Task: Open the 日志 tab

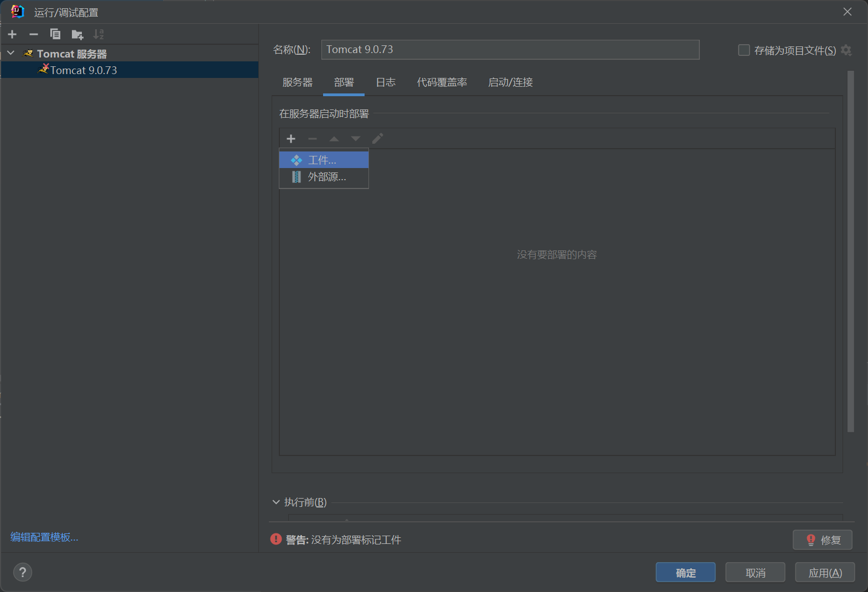Action: [x=386, y=82]
